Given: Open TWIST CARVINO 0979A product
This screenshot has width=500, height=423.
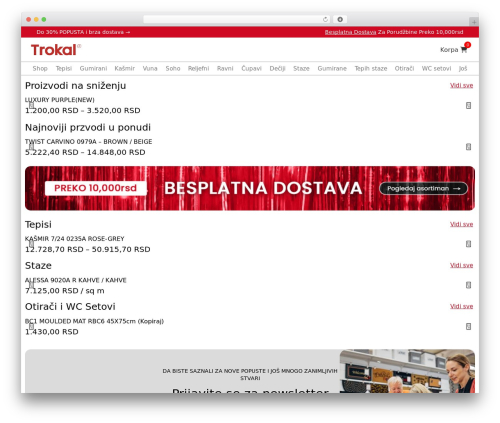Looking at the screenshot, I should (88, 141).
